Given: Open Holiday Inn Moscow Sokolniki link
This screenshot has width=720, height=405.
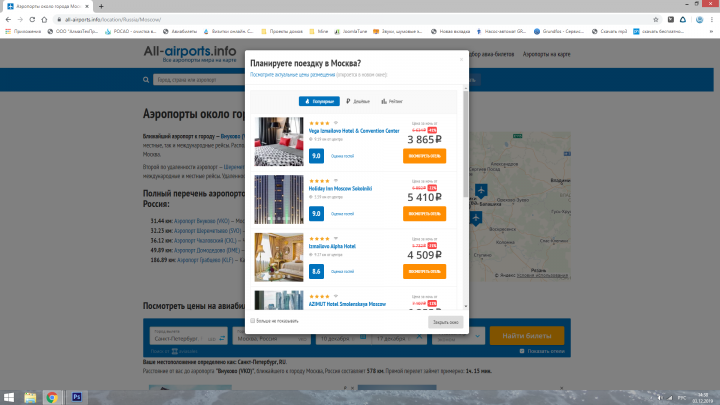Looking at the screenshot, I should click(340, 188).
